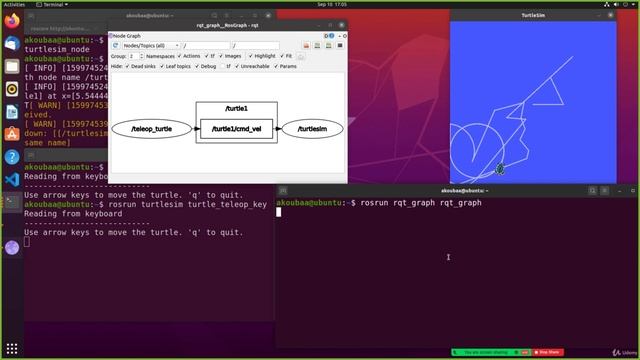Screen dimensions: 640x360
Task: Refresh the ROS graph in rqt_graph
Action: pyautogui.click(x=116, y=46)
